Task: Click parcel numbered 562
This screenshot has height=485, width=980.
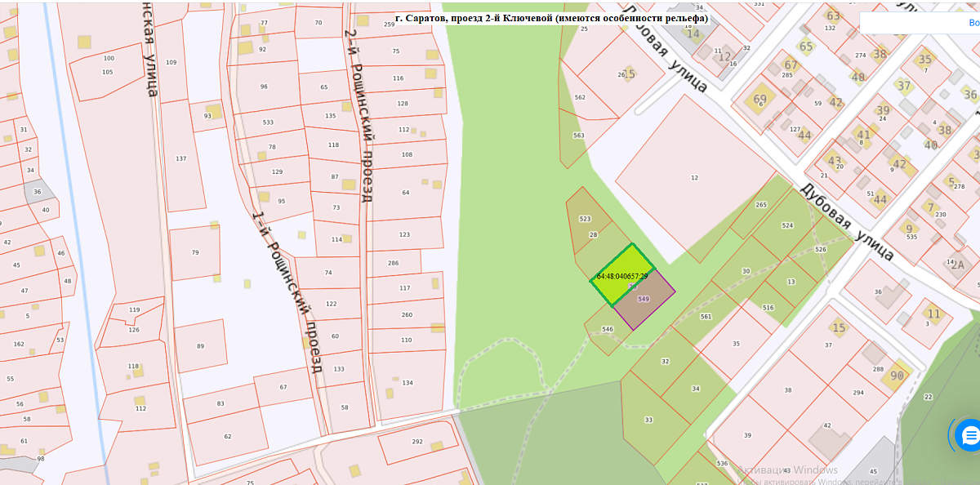Action: (x=578, y=97)
